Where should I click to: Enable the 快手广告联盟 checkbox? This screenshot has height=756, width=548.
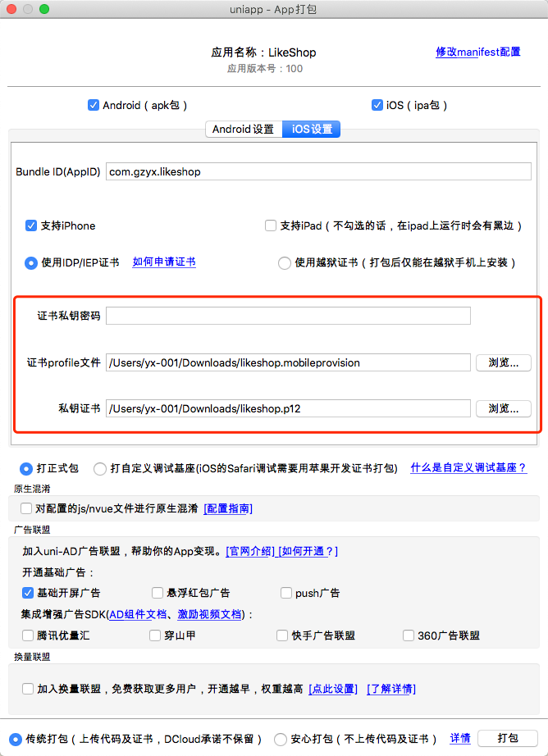click(282, 635)
